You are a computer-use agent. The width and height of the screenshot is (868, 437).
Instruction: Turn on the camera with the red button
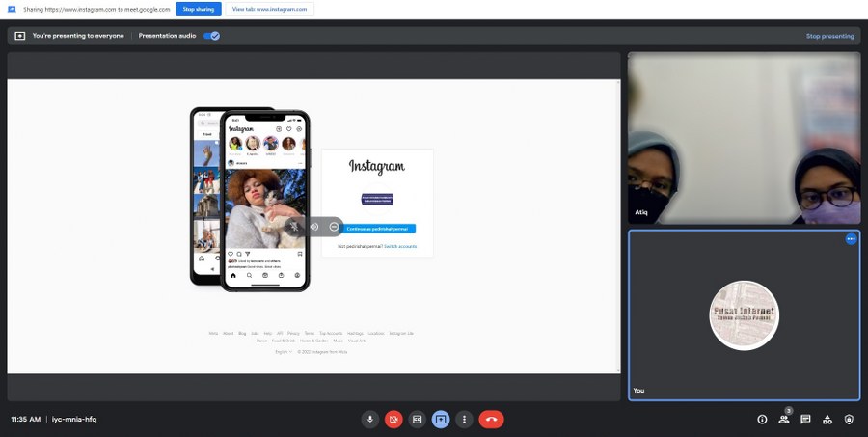(393, 420)
